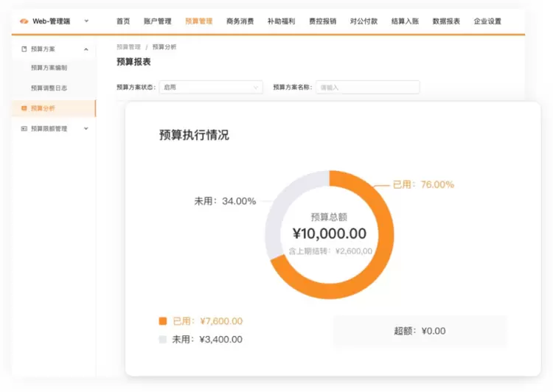553x392 pixels.
Task: Expand the 预算跟那管理 sidebar section
Action: 86,129
